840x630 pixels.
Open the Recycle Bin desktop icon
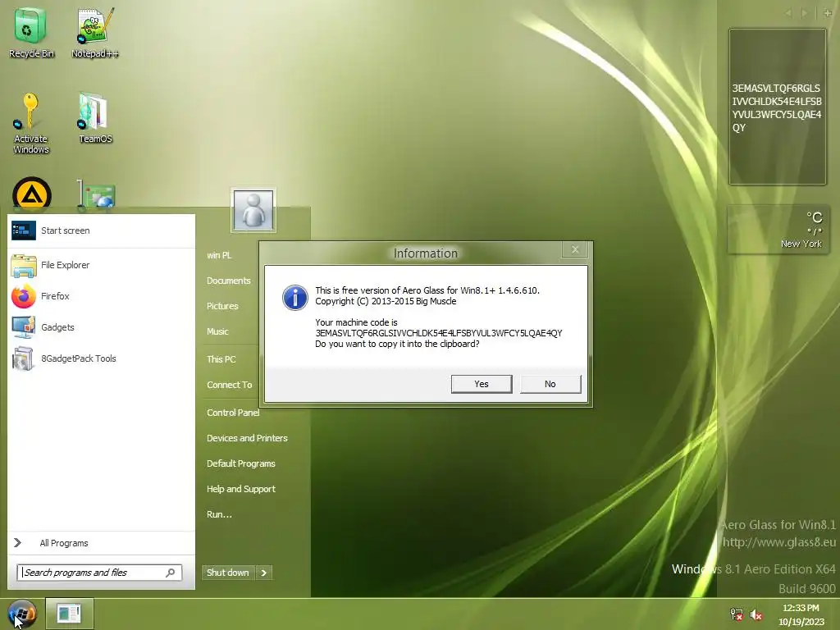(30, 32)
